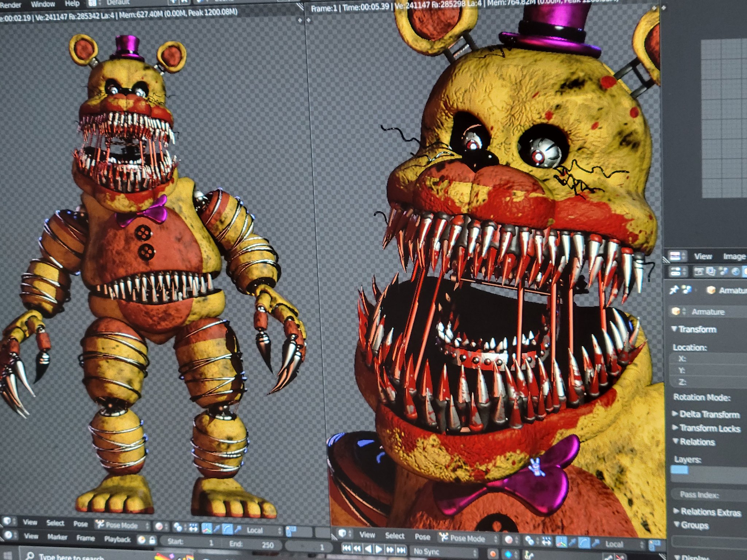This screenshot has height=560, width=747.
Task: Expand the Delta Transform panel
Action: 706,414
